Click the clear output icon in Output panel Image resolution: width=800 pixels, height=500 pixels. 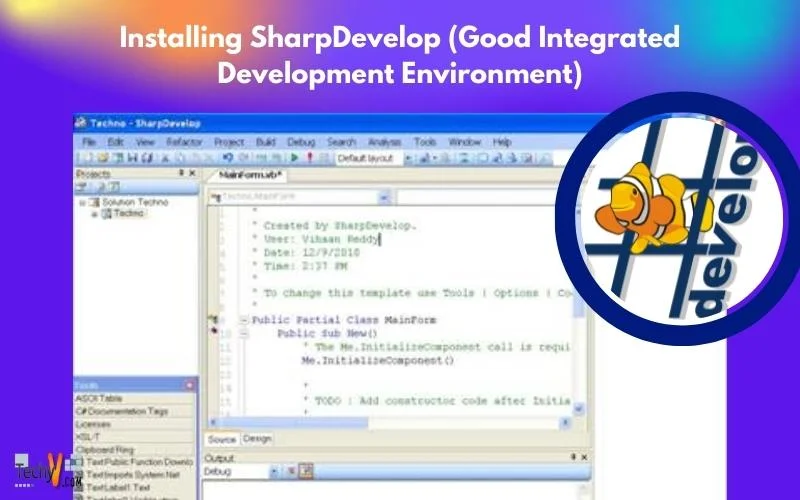point(291,471)
